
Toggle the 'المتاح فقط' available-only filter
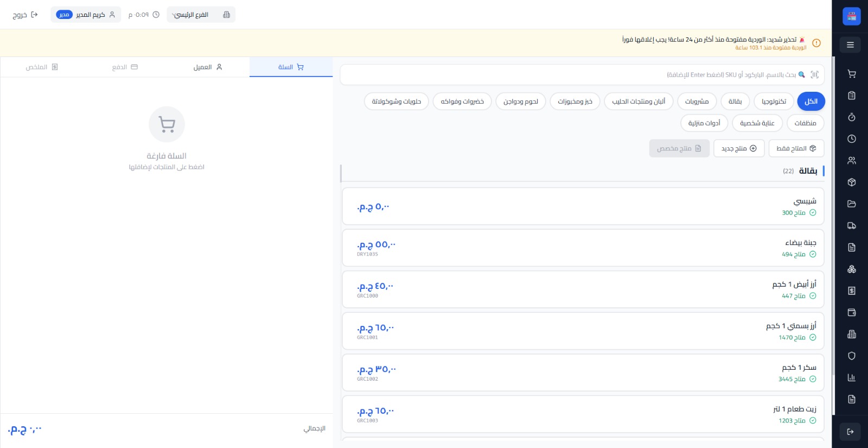point(796,148)
